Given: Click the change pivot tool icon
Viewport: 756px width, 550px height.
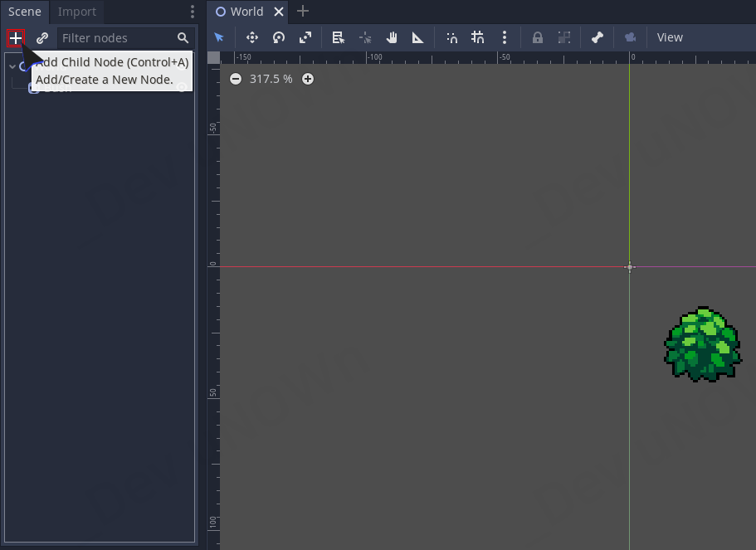Looking at the screenshot, I should point(365,37).
